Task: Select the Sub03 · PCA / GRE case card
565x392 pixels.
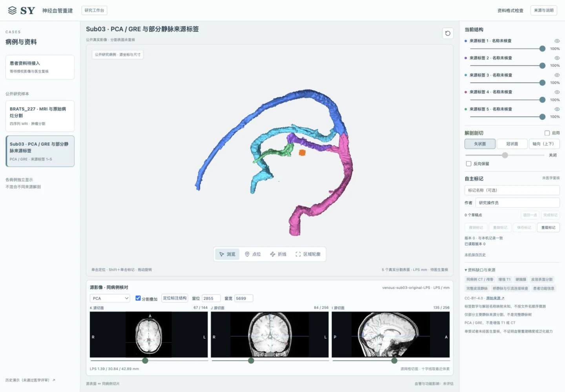Action: coord(40,151)
